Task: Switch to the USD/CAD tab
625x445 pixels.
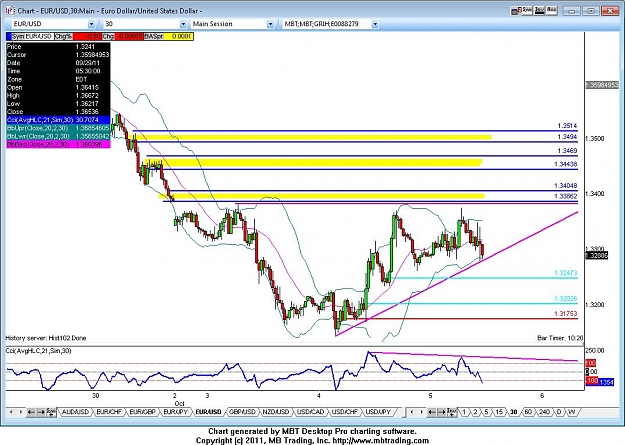Action: (310, 412)
